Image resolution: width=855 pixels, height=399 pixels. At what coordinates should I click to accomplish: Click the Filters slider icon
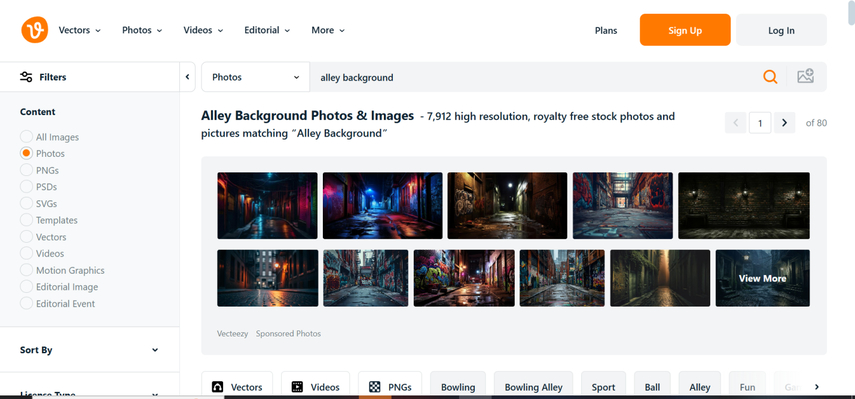[x=26, y=77]
